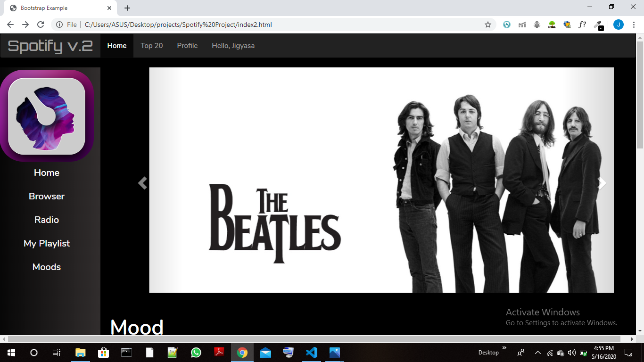Open the command prompt taskbar icon
This screenshot has width=644, height=362.
[126, 352]
